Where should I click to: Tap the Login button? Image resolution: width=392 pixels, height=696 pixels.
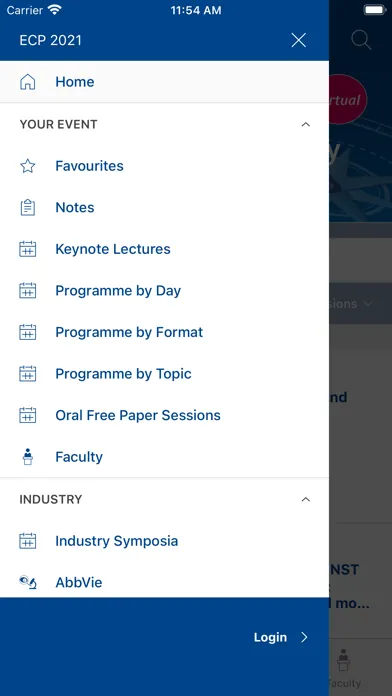270,637
